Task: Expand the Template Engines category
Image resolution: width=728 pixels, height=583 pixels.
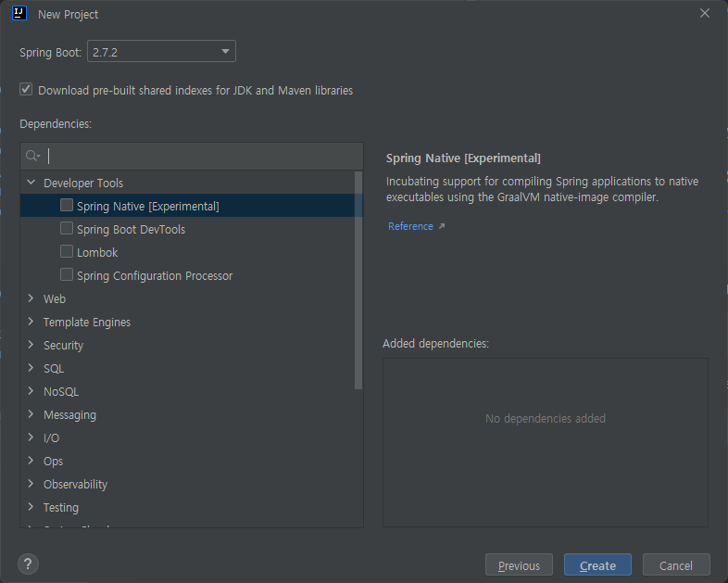Action: point(31,322)
